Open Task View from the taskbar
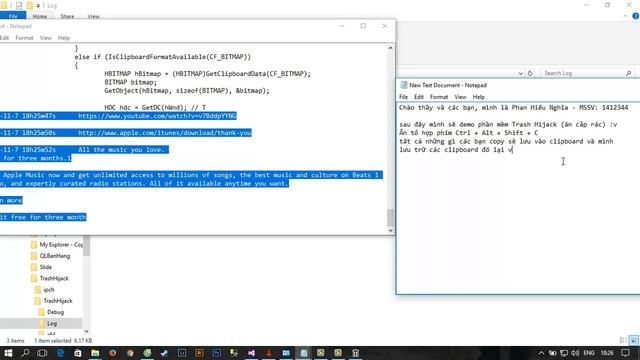640x360 pixels. 42,353
